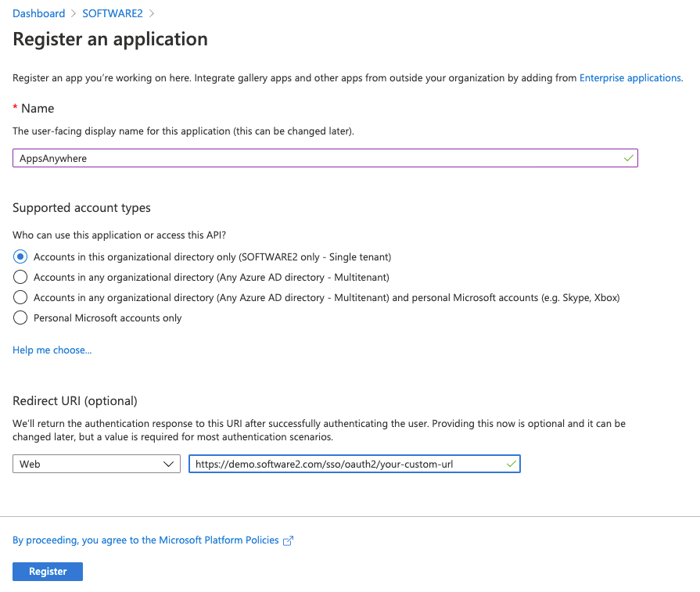Click into the Redirect URI text box
The image size is (700, 592).
click(x=344, y=464)
